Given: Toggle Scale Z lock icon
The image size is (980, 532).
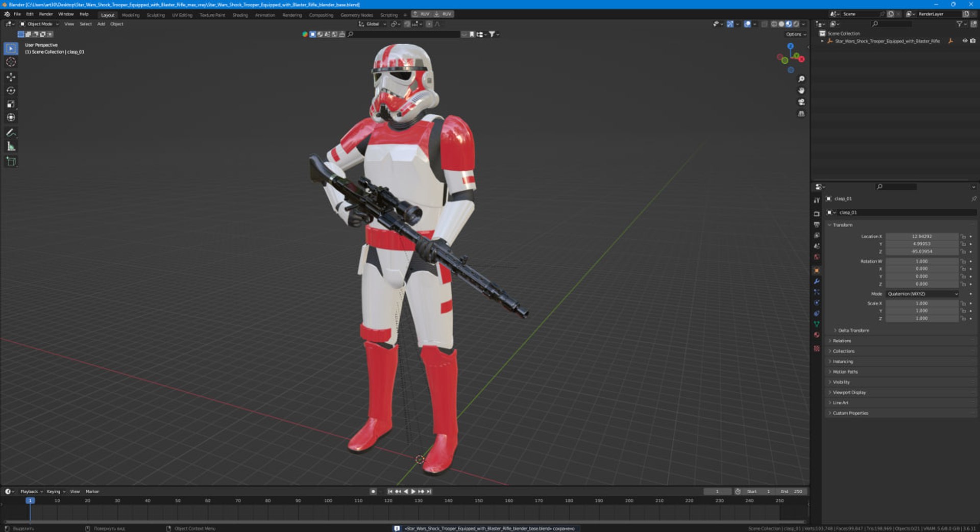Looking at the screenshot, I should click(963, 318).
